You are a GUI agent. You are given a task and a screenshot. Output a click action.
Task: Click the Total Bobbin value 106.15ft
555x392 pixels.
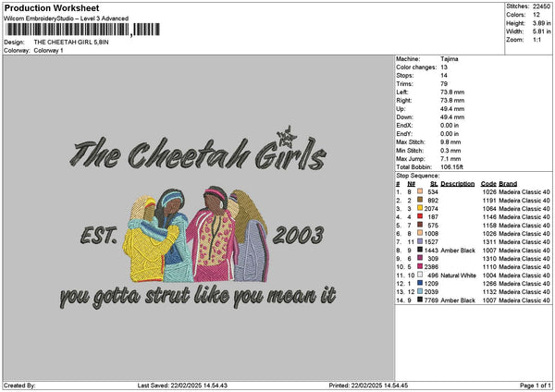pos(451,167)
